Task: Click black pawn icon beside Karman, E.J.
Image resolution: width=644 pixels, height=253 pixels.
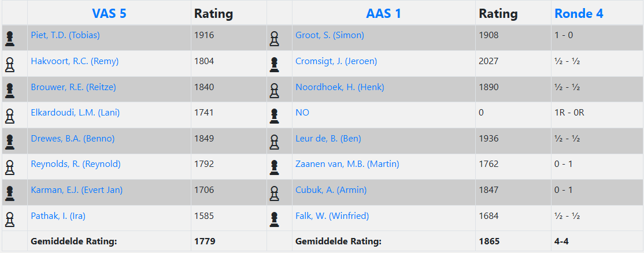Action: (x=9, y=193)
